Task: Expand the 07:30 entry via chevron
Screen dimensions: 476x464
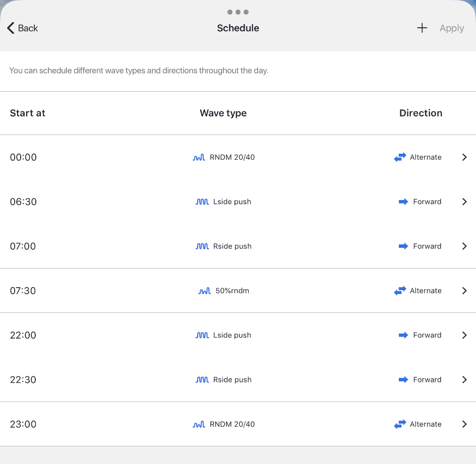Action: click(464, 291)
